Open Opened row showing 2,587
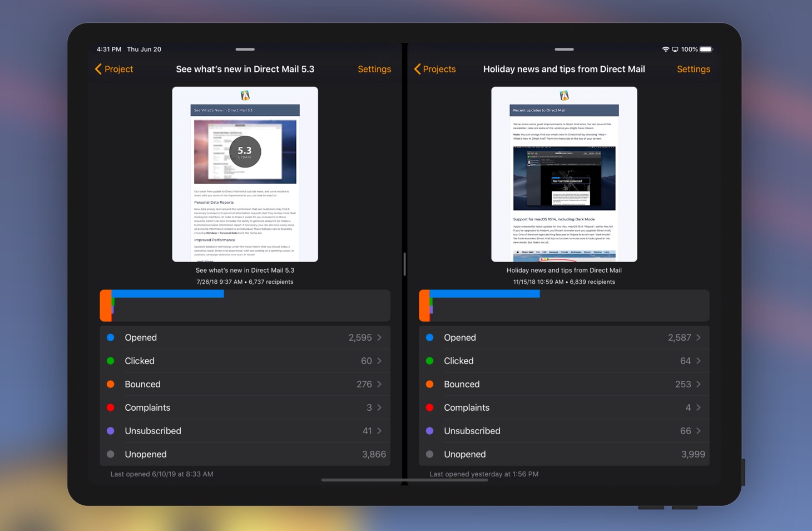 (564, 337)
